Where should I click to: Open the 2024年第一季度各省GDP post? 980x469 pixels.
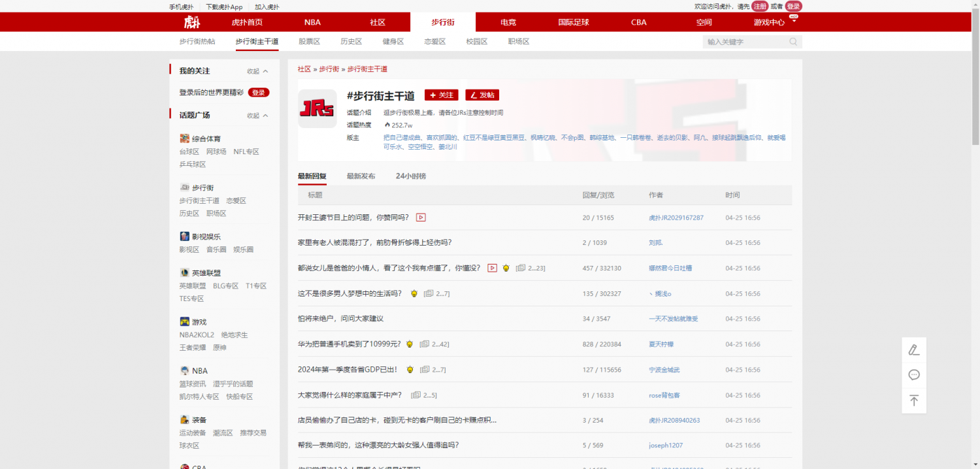pyautogui.click(x=347, y=370)
